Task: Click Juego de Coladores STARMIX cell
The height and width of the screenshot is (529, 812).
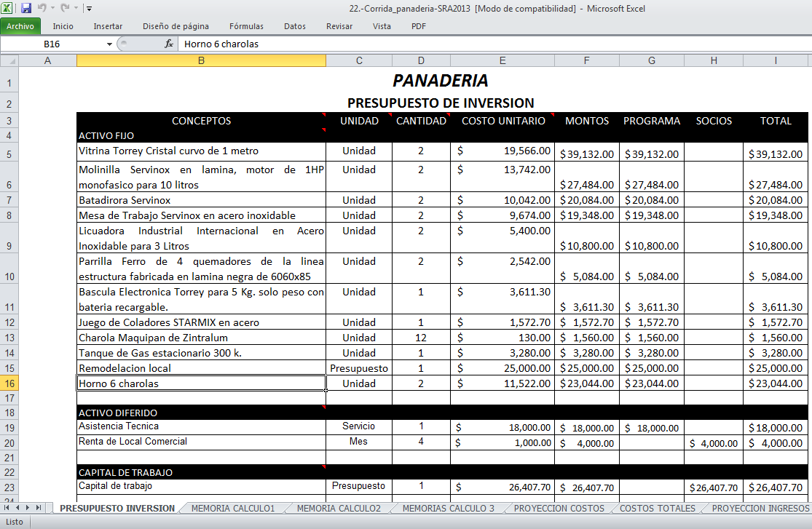Action: click(x=201, y=322)
